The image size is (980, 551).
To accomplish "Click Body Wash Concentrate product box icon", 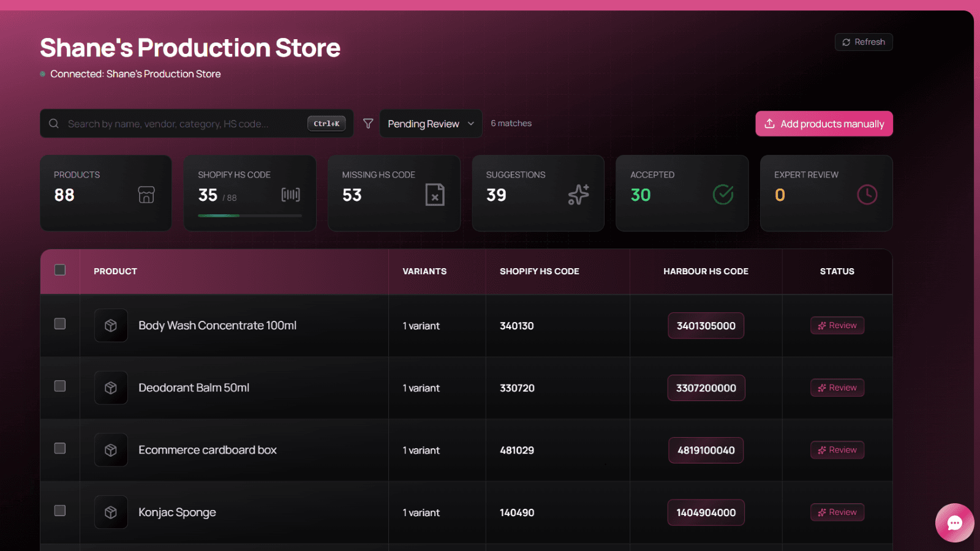I will point(111,326).
